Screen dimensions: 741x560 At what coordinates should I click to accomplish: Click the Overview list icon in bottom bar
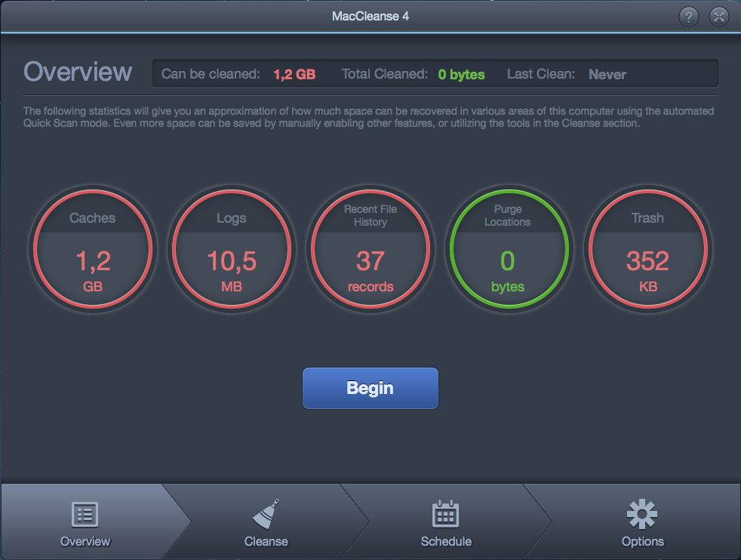[85, 514]
